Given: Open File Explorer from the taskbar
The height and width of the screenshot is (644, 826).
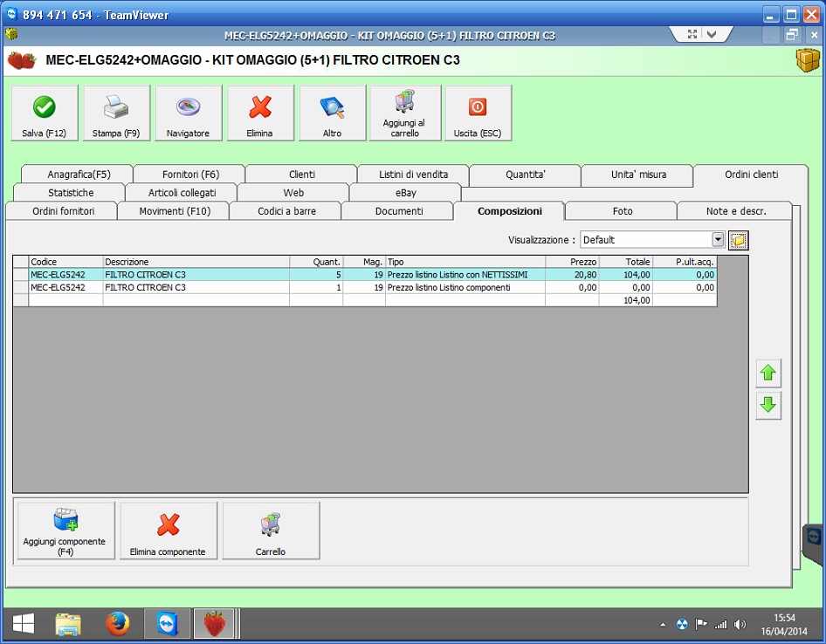Looking at the screenshot, I should tap(68, 625).
